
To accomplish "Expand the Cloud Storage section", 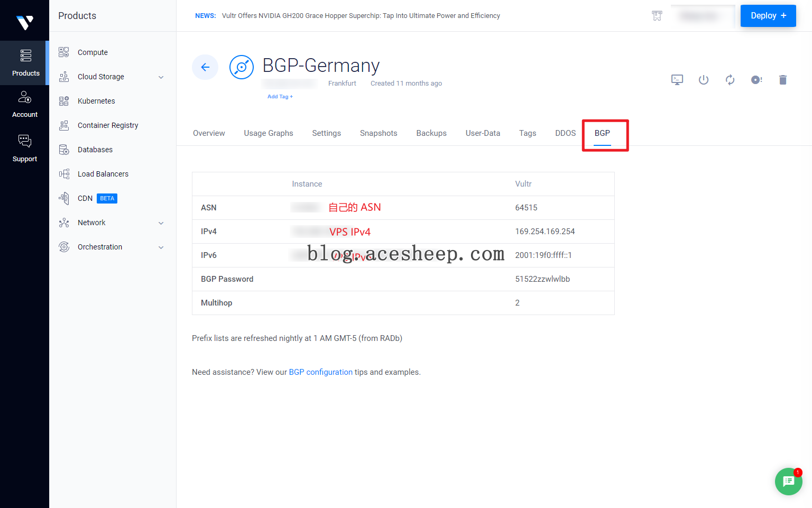I will point(161,77).
